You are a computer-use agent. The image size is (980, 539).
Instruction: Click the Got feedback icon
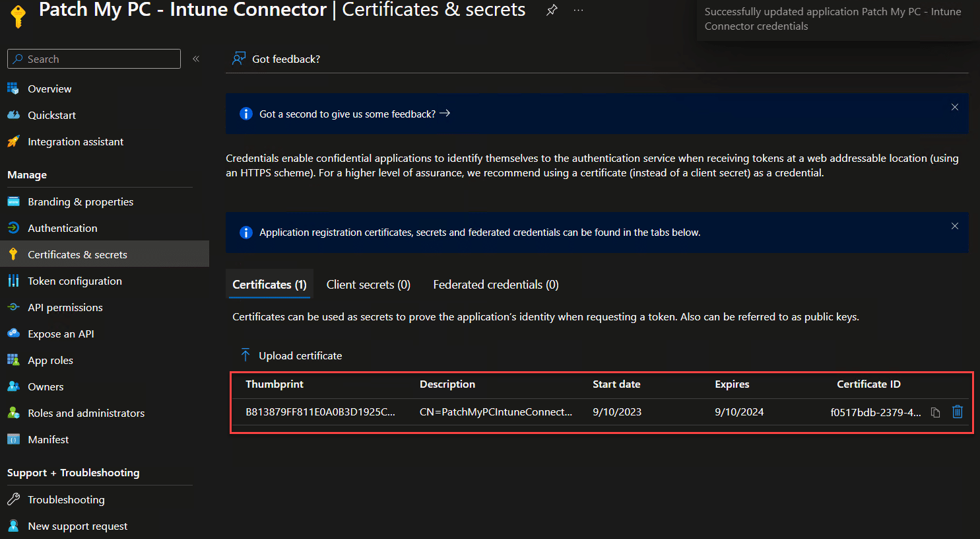pos(238,59)
